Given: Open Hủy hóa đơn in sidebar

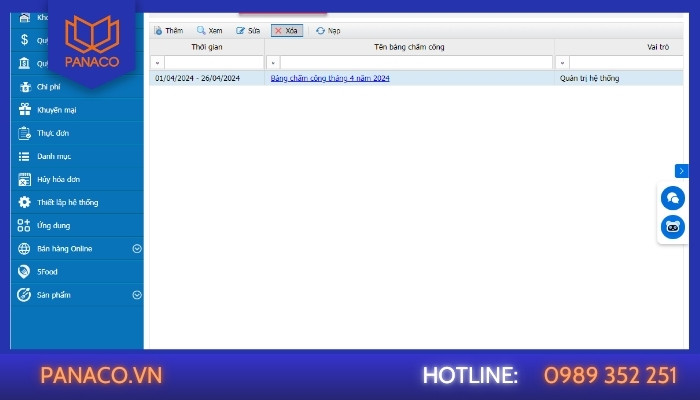Looking at the screenshot, I should 77,179.
